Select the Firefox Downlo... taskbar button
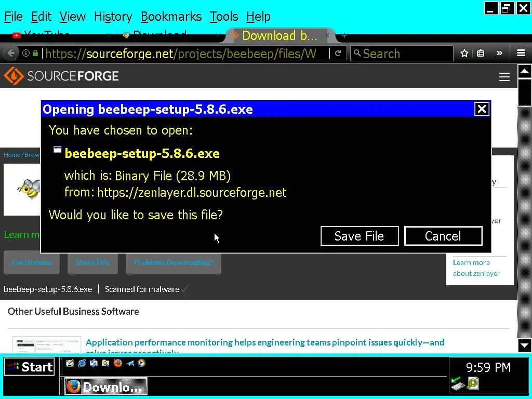Screen dimensions: 532x399 [105, 387]
